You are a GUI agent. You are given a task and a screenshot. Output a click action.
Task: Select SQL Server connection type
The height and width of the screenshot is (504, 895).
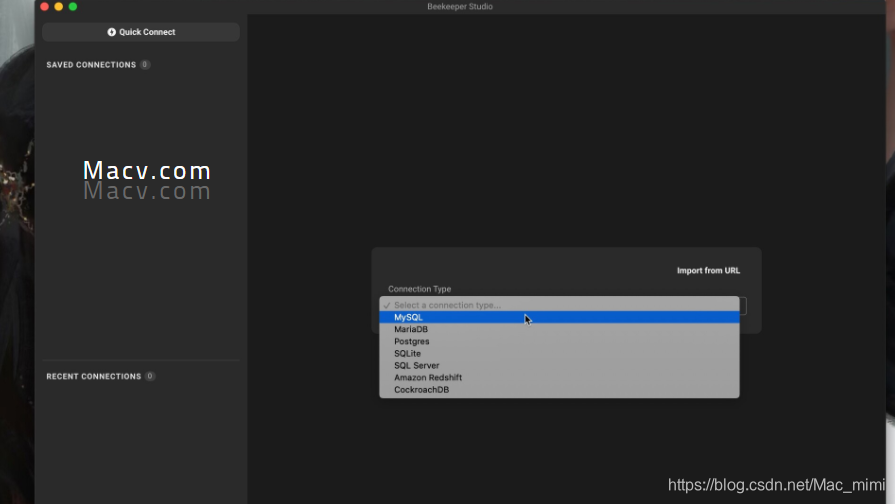tap(559, 365)
